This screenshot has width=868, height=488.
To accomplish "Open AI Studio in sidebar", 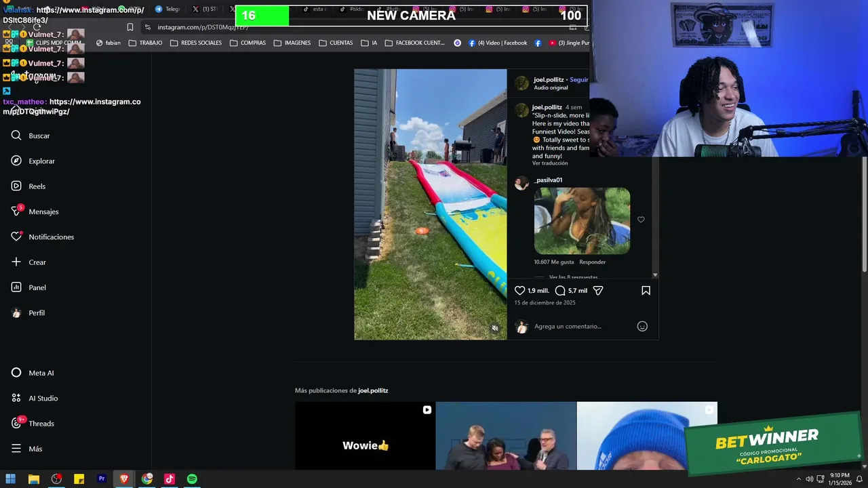I will 35,398.
